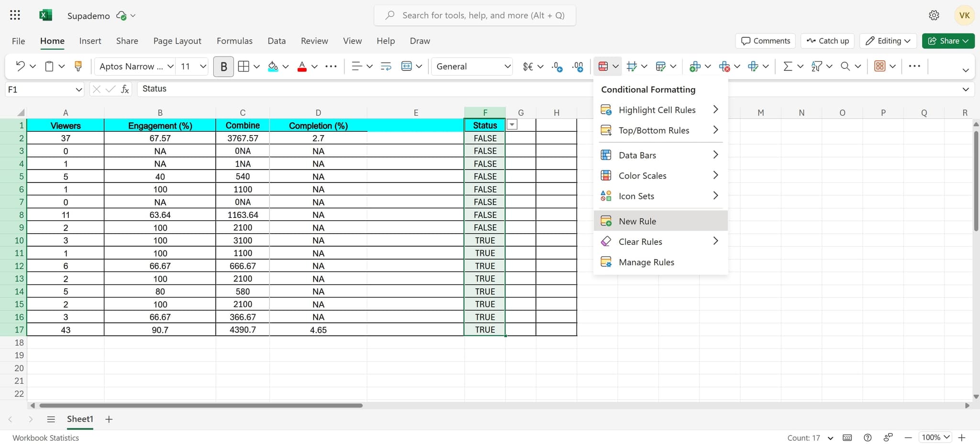This screenshot has height=444, width=980.
Task: Open the settings gear icon
Action: click(x=934, y=15)
